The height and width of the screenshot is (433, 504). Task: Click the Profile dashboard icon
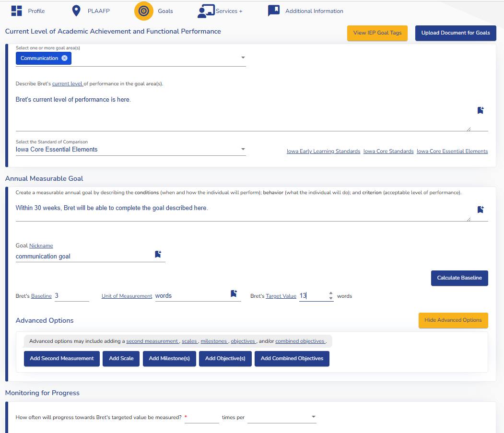(17, 11)
